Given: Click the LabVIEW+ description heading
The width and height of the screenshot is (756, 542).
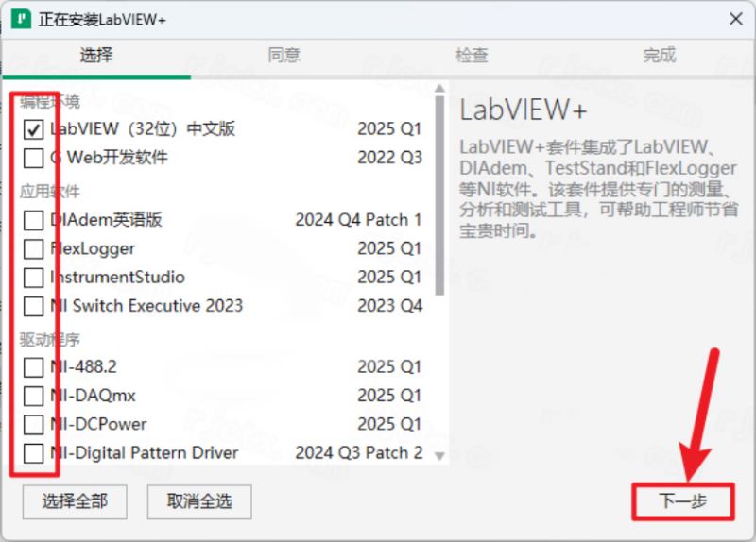Looking at the screenshot, I should click(524, 110).
